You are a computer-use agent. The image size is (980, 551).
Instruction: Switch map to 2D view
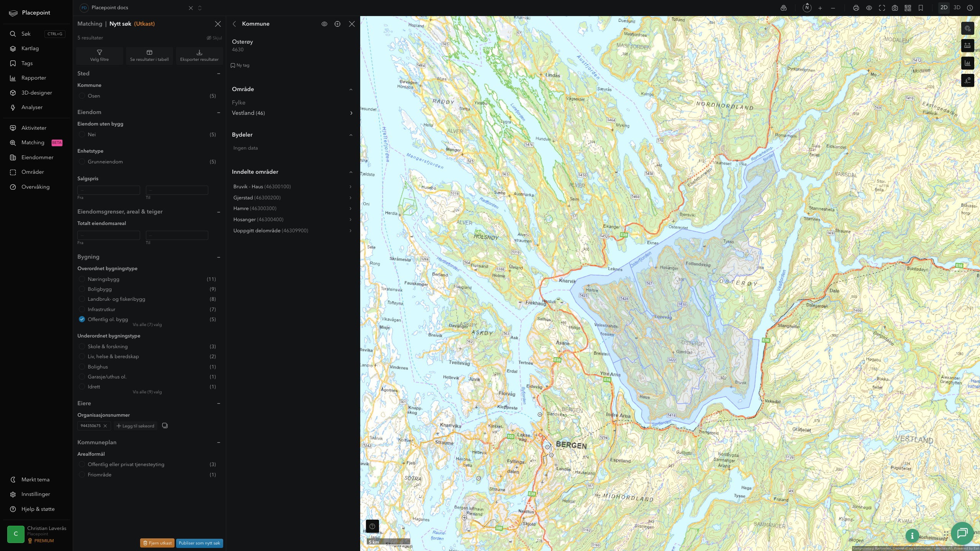coord(944,8)
